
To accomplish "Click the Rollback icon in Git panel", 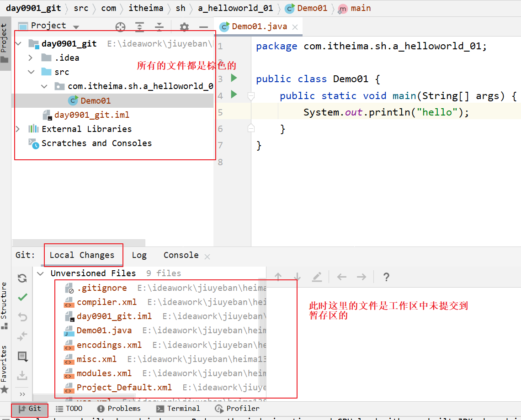I will tap(22, 317).
